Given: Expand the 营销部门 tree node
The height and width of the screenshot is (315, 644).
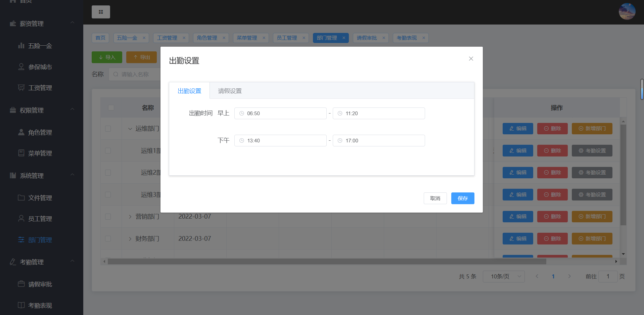Looking at the screenshot, I should pyautogui.click(x=130, y=217).
